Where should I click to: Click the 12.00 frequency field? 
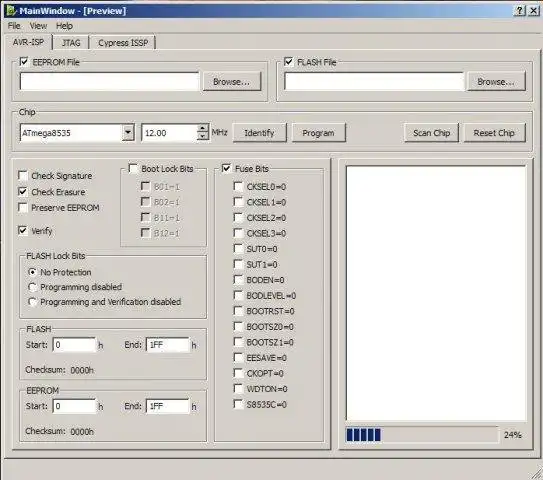tap(169, 133)
